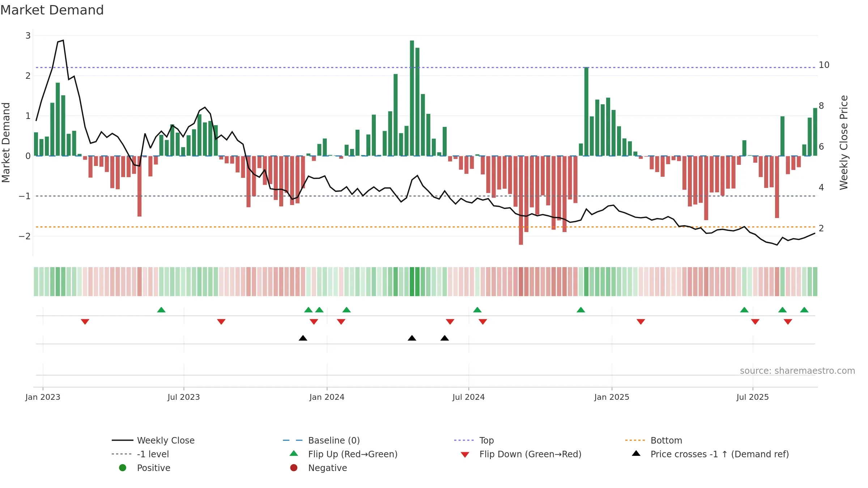Click the Market Demand y-axis title

[x=6, y=142]
